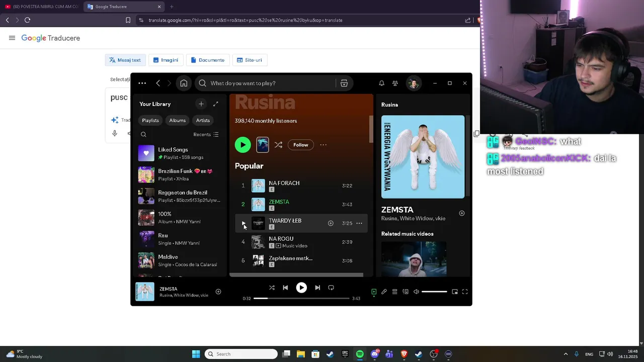
Task: Open Liked Songs playlist
Action: click(181, 153)
